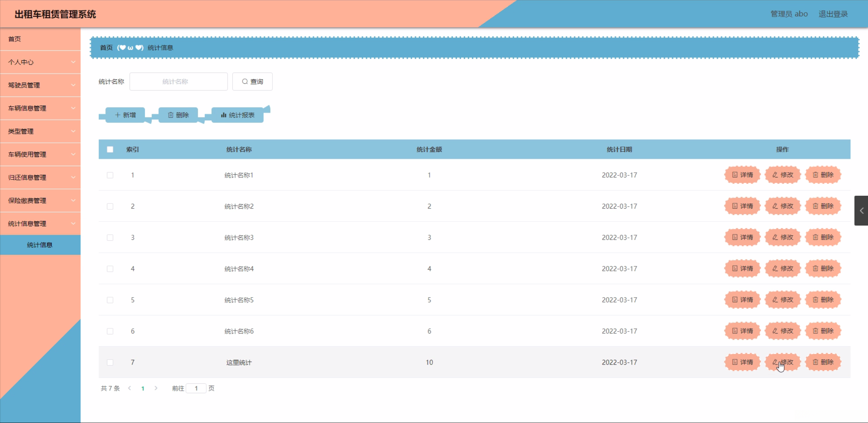The width and height of the screenshot is (868, 423).
Task: Click the 退出登录 logout link
Action: pos(833,14)
